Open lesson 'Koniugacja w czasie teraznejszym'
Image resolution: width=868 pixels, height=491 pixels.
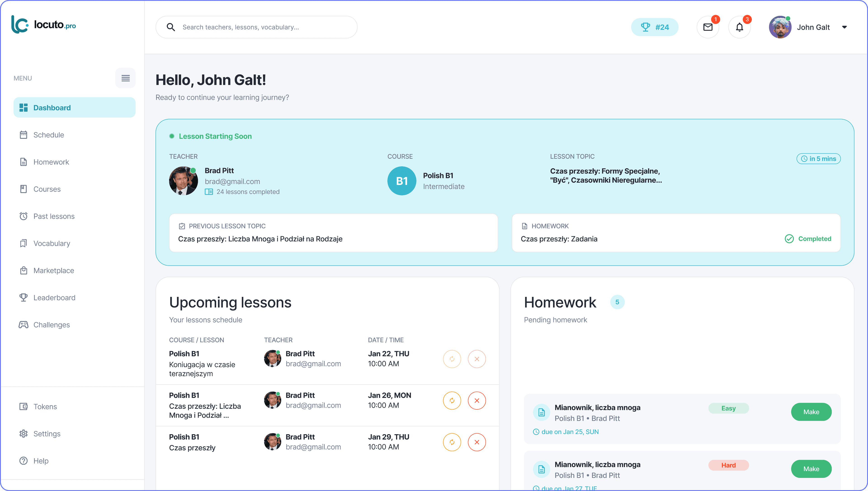pos(202,369)
